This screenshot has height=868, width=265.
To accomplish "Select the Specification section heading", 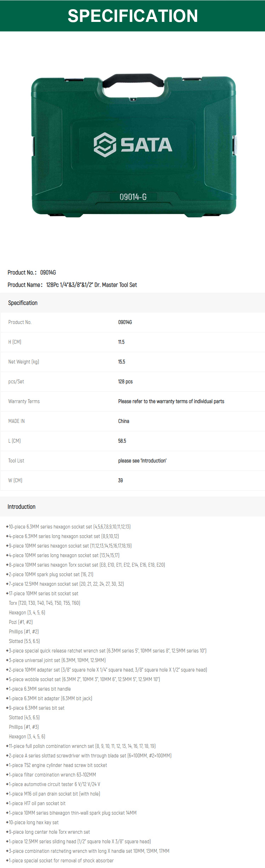I will [23, 303].
